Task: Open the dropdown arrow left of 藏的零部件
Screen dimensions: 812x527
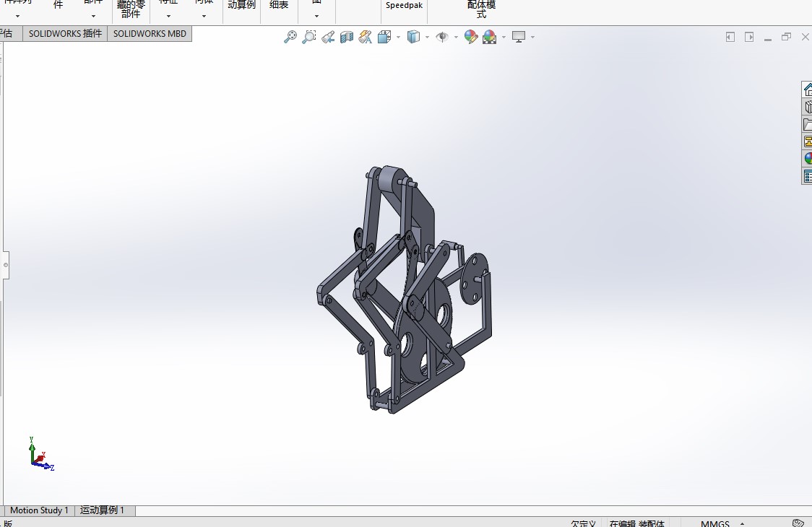Action: tap(93, 16)
